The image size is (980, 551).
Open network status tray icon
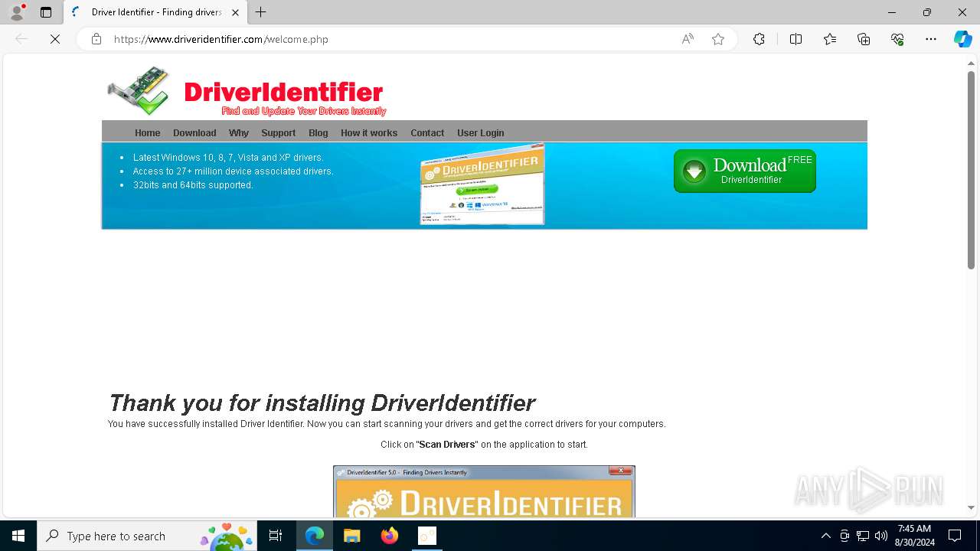[x=863, y=536]
